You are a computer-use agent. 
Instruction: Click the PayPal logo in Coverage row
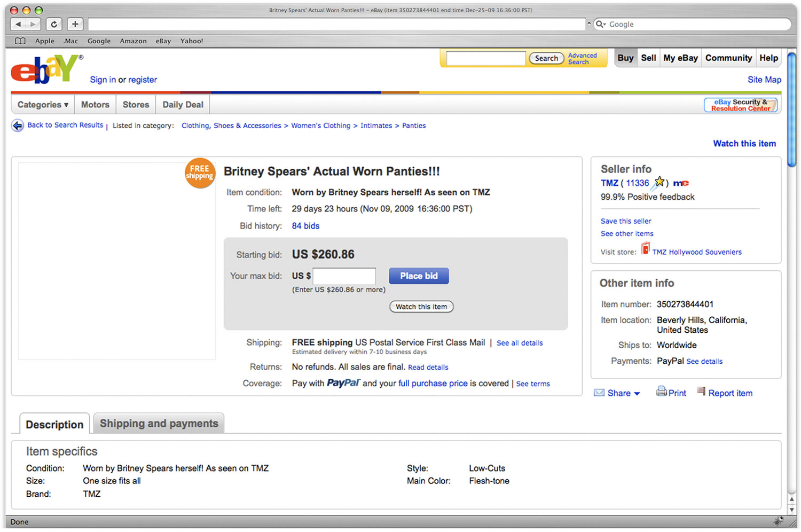343,383
